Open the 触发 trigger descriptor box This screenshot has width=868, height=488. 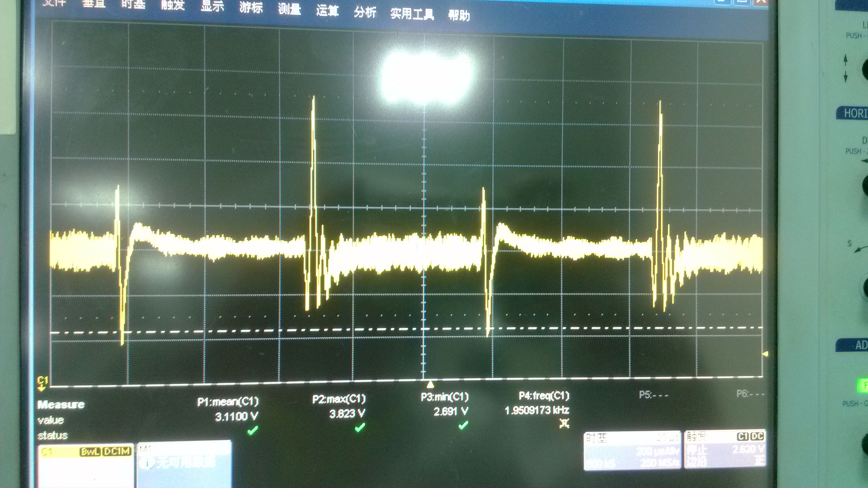point(725,449)
